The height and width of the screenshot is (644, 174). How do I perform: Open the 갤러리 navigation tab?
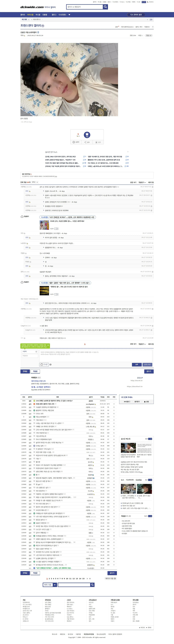pos(23,15)
